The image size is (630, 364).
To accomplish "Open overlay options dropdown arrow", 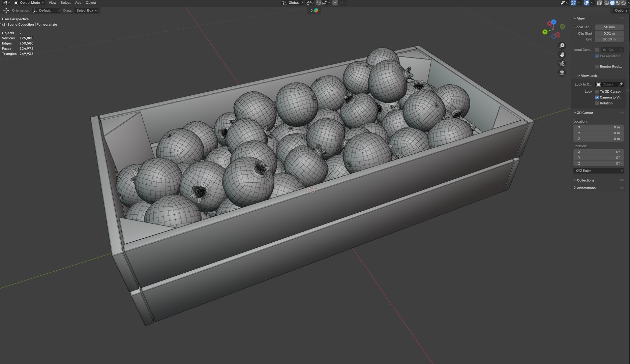I will pyautogui.click(x=592, y=3).
